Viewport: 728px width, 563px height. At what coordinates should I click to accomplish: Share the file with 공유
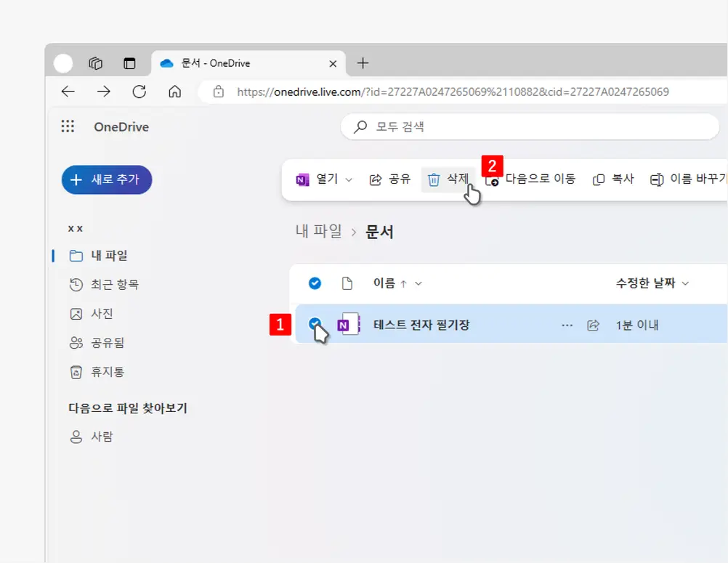(x=390, y=179)
